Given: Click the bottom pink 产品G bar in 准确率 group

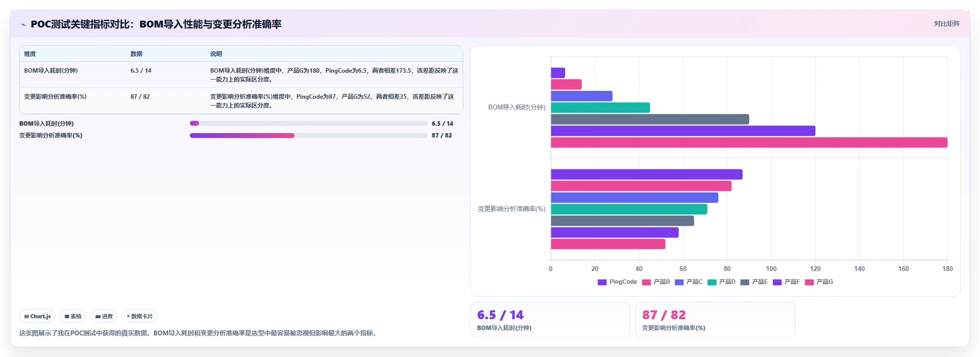Looking at the screenshot, I should pyautogui.click(x=608, y=244).
